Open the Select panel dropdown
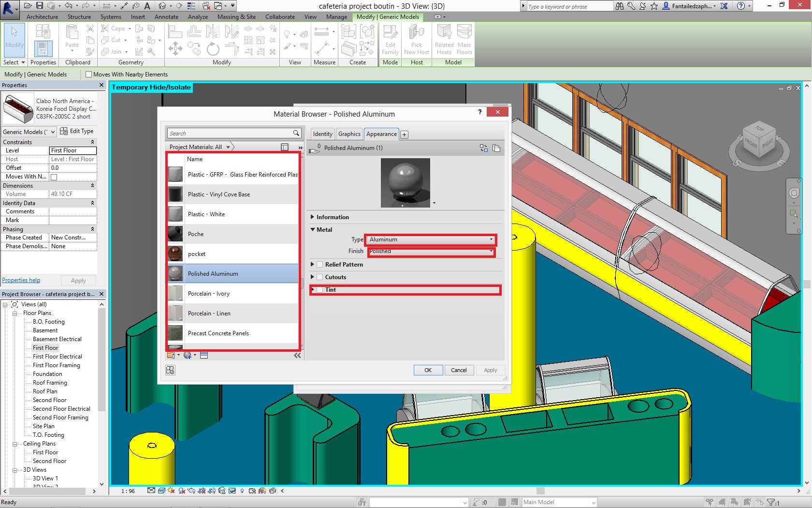 pos(14,62)
